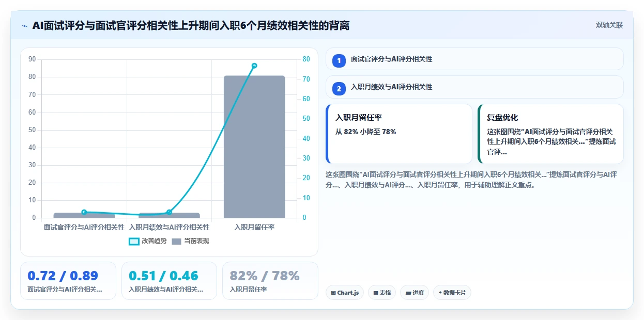Screen dimensions: 644x320
Task: Click the 表格 tag
Action: pyautogui.click(x=382, y=293)
